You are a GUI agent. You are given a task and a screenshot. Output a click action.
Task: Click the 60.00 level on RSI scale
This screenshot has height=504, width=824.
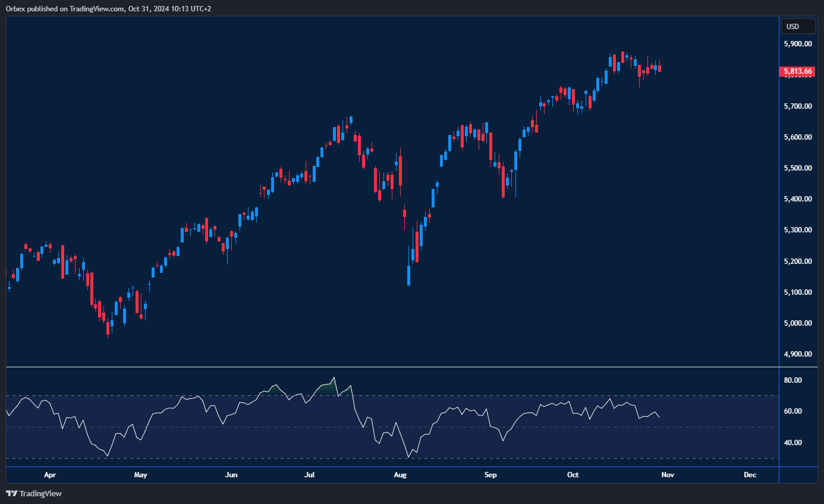pos(793,411)
